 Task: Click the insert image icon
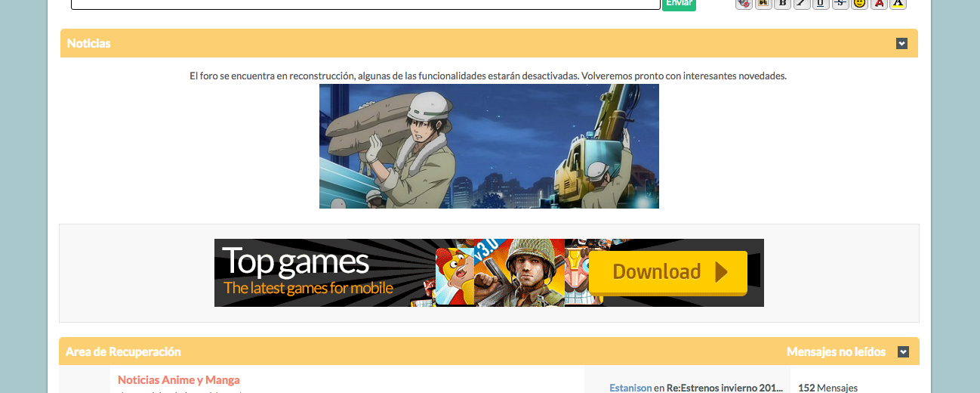pyautogui.click(x=763, y=3)
